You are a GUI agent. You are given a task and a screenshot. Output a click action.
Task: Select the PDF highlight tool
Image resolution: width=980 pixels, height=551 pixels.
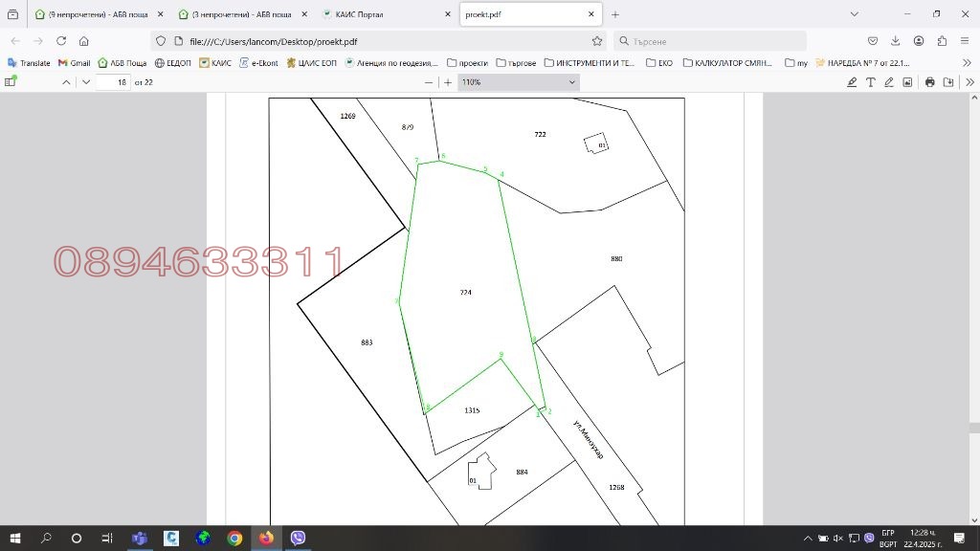[852, 82]
